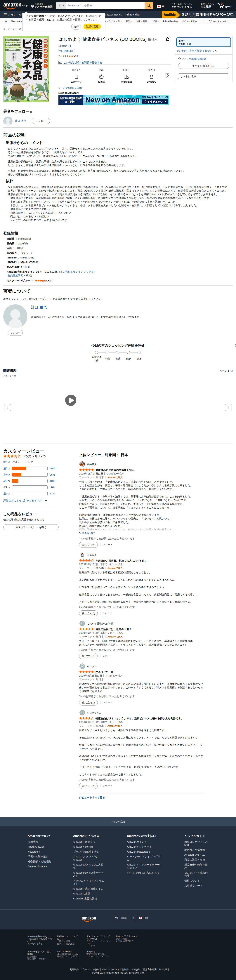
Task: Click reviewer みるみる's avatar
Action: tap(82, 555)
